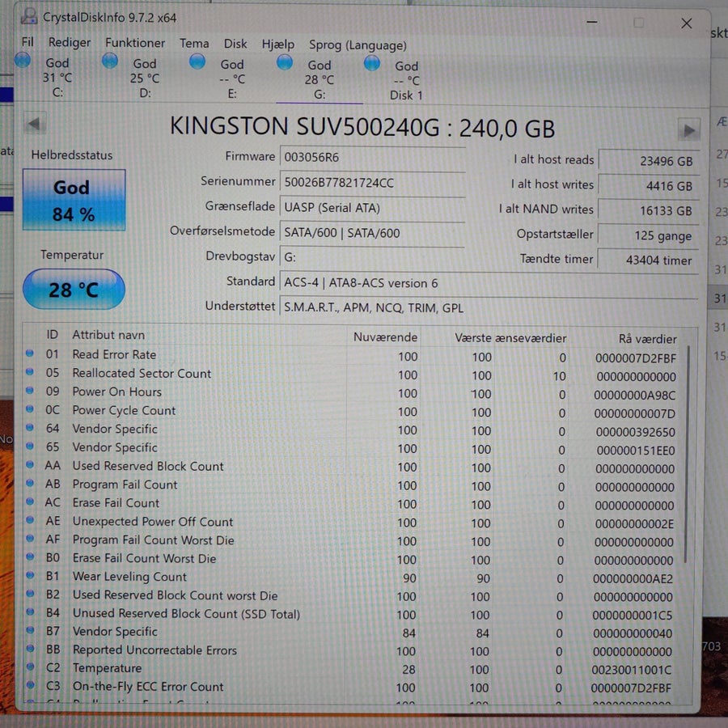The height and width of the screenshot is (728, 728).
Task: Click the Serienummer field 50026B77821724CC
Action: pyautogui.click(x=372, y=183)
